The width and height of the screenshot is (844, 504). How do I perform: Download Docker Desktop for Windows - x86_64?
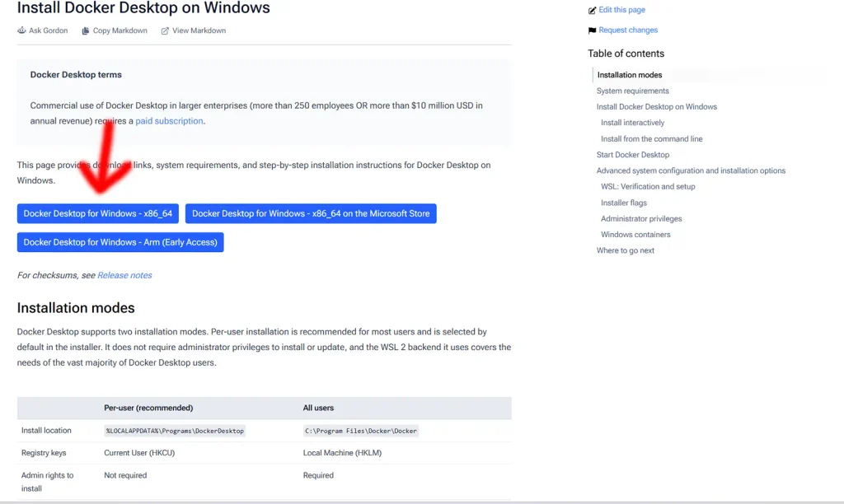coord(97,213)
